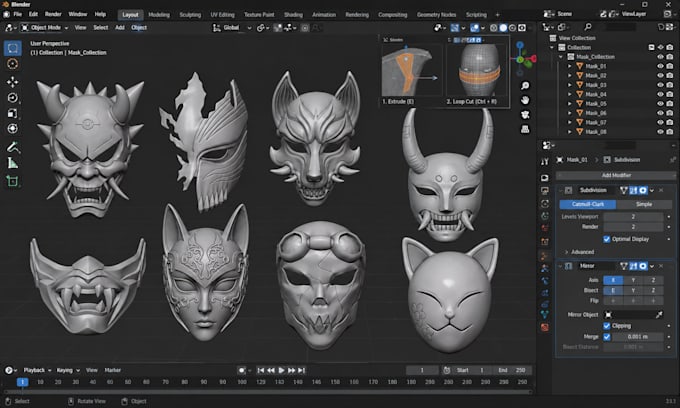Select wireframe viewport shading mode
The image size is (680, 408).
pyautogui.click(x=494, y=28)
